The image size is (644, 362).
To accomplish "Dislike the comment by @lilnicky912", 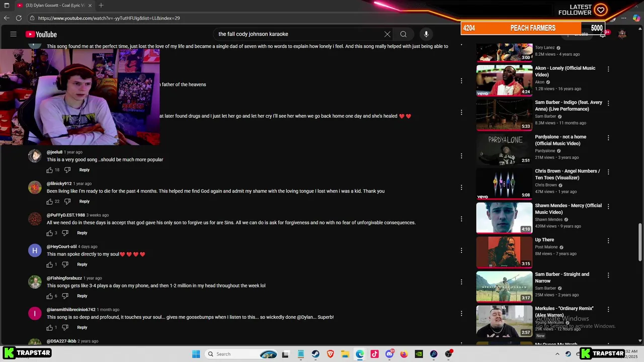I will [67, 202].
